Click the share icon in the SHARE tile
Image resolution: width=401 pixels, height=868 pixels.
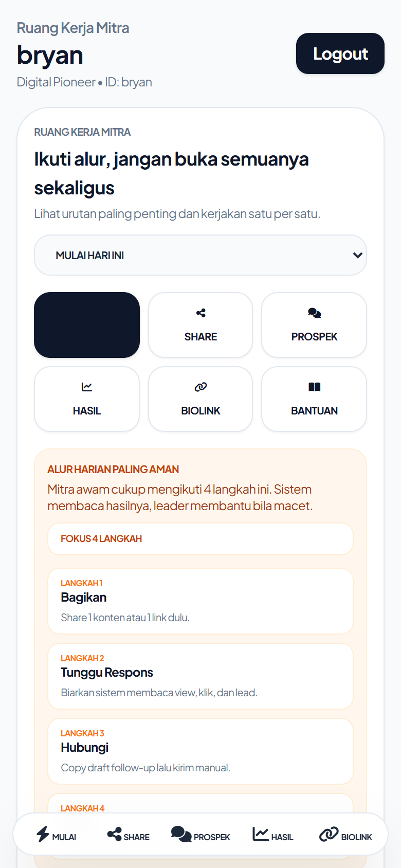[200, 313]
